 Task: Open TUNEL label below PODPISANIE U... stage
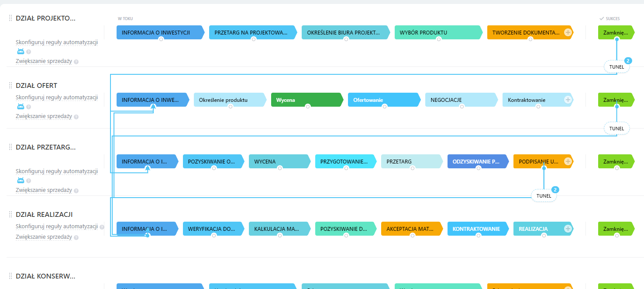[544, 196]
